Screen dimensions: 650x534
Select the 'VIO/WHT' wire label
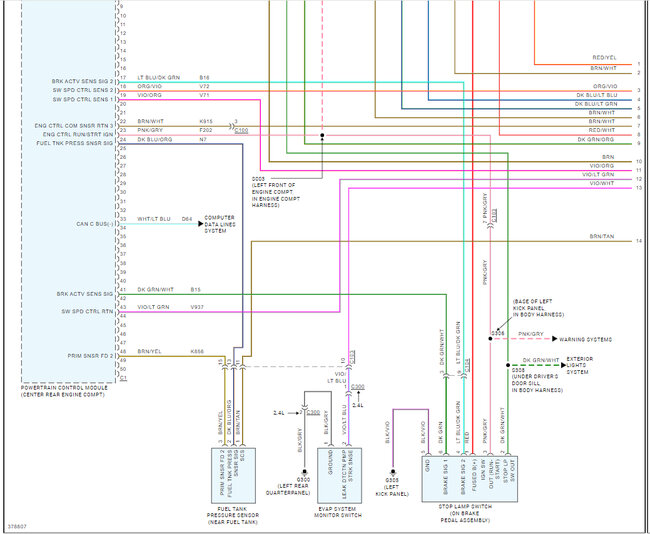click(602, 183)
